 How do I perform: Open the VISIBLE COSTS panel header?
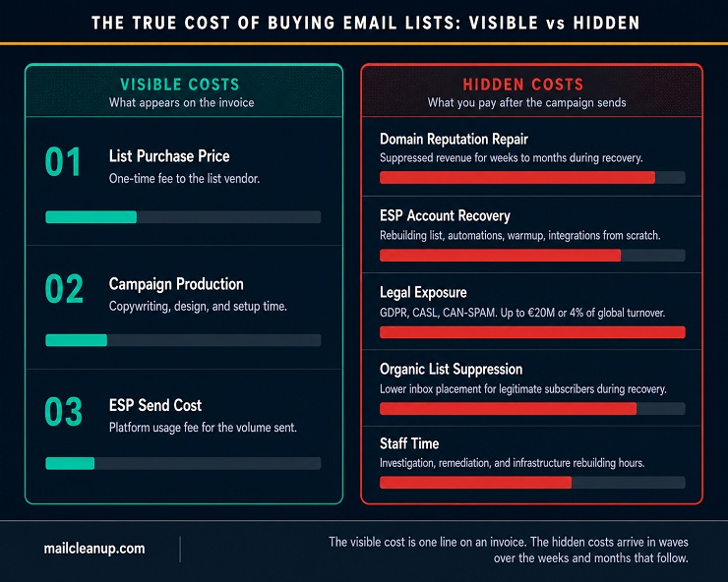click(184, 91)
